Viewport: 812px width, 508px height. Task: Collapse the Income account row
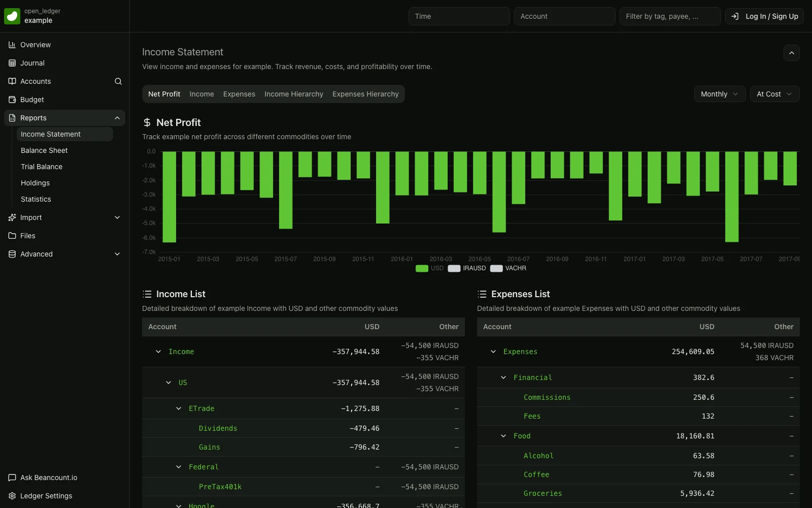coord(158,352)
